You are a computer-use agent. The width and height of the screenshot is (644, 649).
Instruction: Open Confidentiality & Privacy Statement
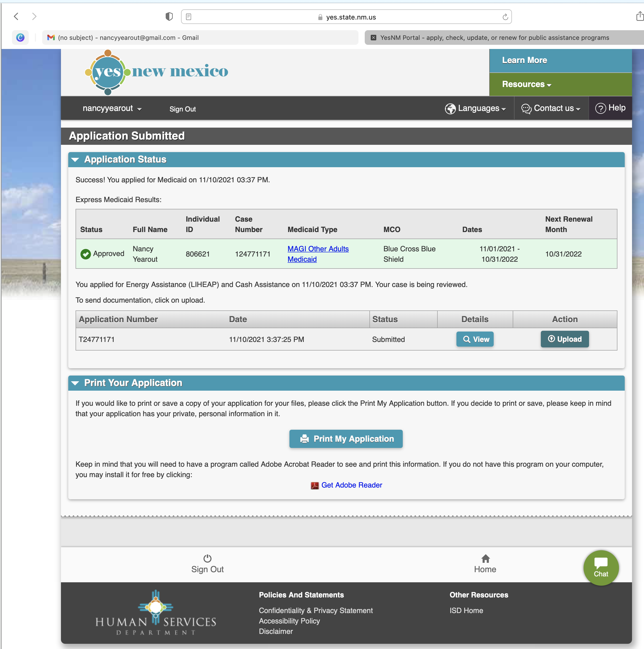coord(315,610)
